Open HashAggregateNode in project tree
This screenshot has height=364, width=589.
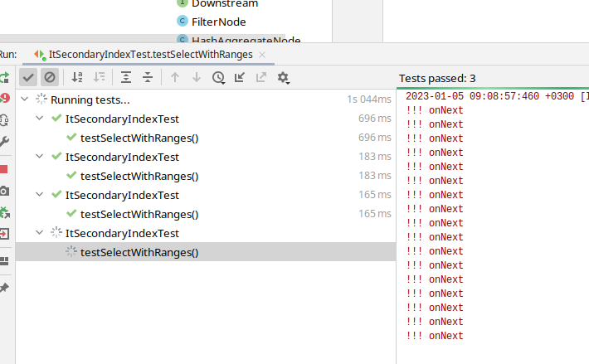click(x=246, y=39)
